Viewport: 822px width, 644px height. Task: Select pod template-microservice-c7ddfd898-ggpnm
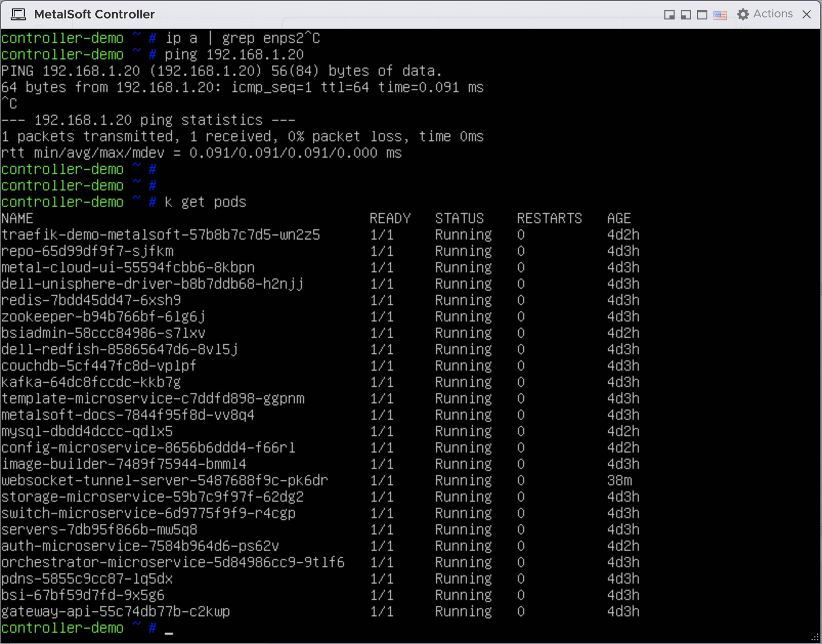(x=153, y=399)
